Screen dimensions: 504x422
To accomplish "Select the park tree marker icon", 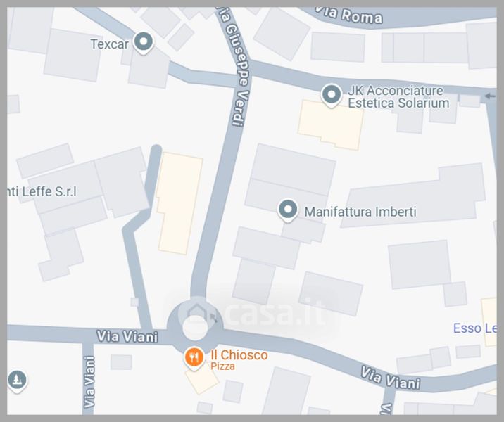I will [x=17, y=381].
